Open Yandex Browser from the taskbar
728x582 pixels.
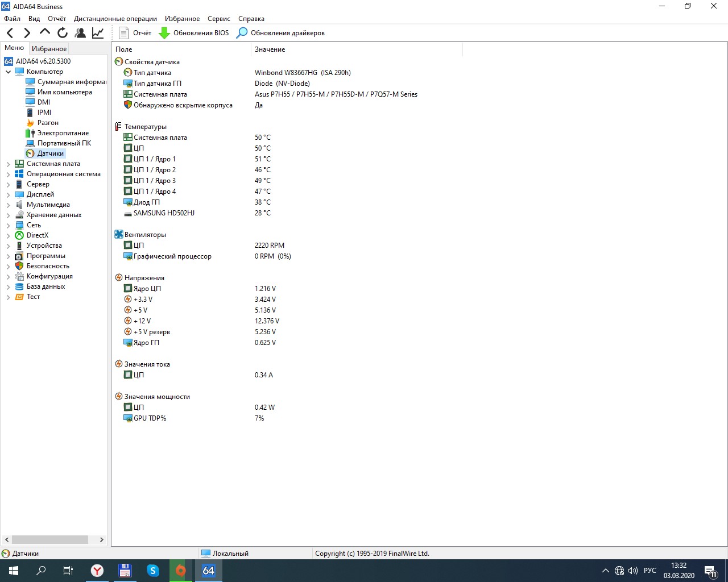97,571
